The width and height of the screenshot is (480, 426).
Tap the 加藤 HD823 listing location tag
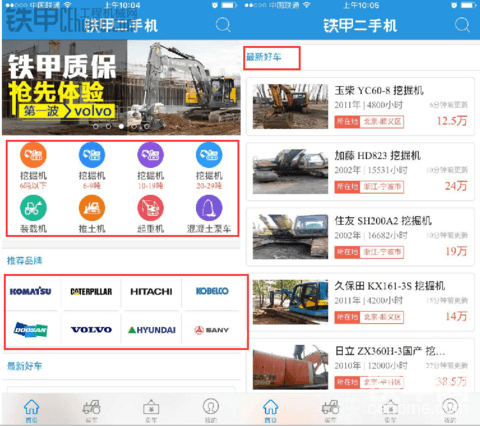pyautogui.click(x=369, y=187)
